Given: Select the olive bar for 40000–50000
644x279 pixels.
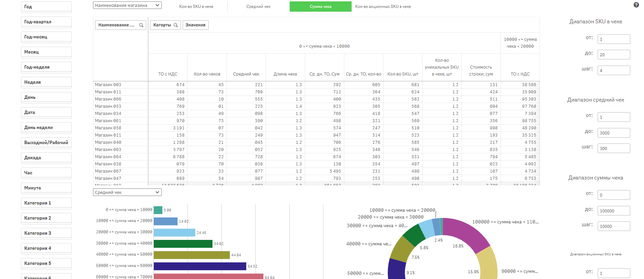Looking at the screenshot, I should click(x=192, y=255).
